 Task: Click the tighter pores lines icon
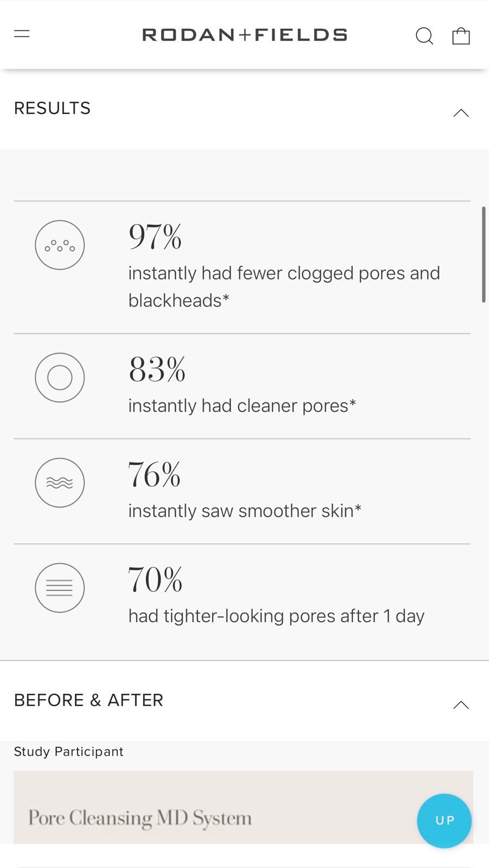(60, 588)
